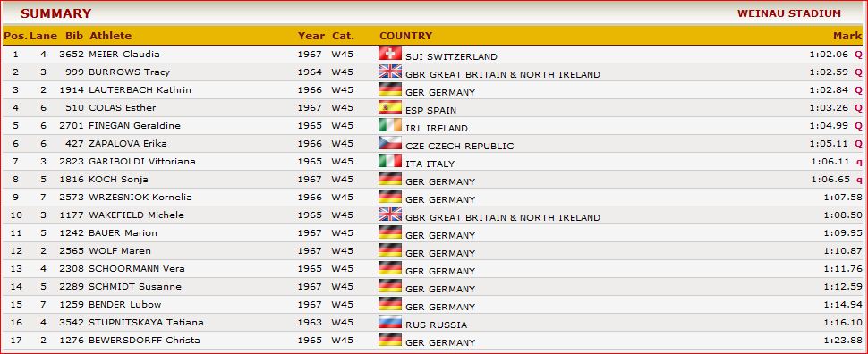Click Michele Wakefield's Great Britain flag

point(390,214)
